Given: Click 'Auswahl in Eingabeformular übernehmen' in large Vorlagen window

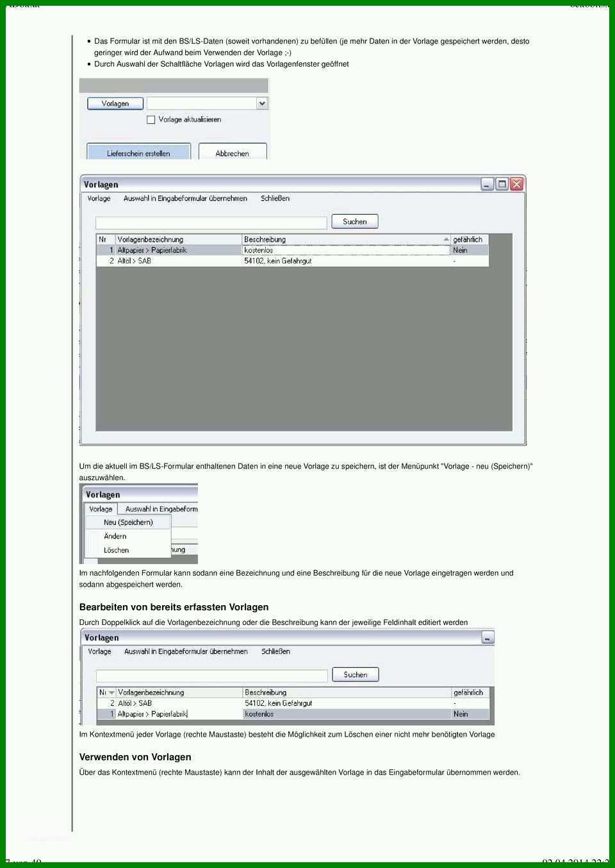Looking at the screenshot, I should 185,198.
